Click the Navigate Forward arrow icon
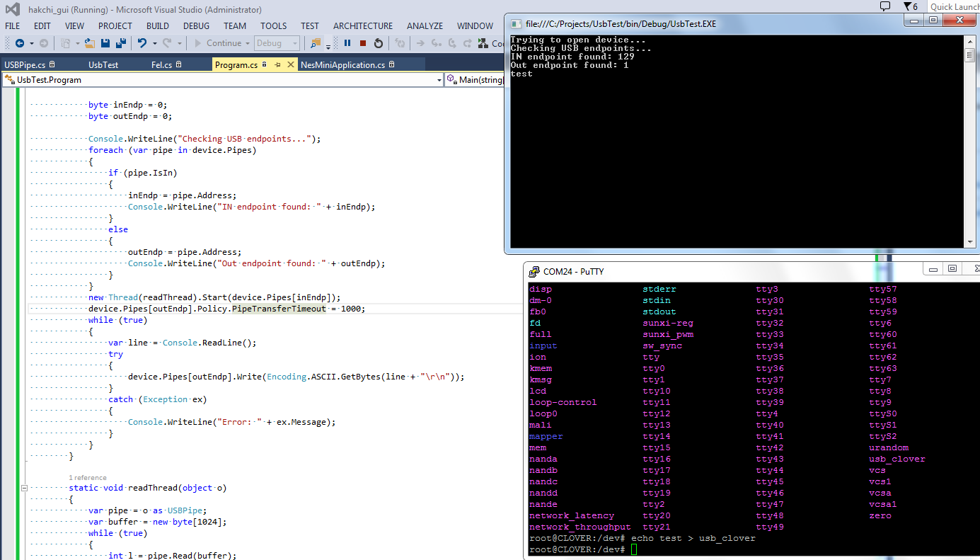Viewport: 980px width, 560px height. [x=44, y=43]
